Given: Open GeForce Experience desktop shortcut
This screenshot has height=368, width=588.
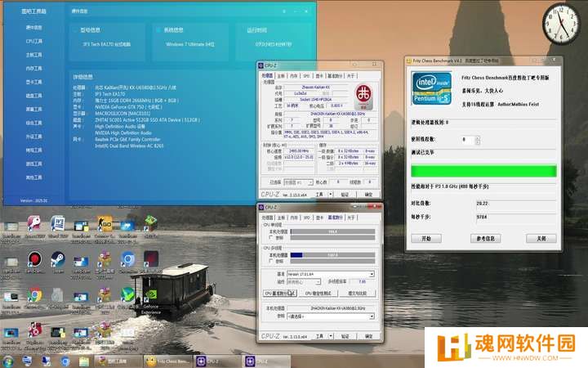Looking at the screenshot, I should tap(151, 295).
